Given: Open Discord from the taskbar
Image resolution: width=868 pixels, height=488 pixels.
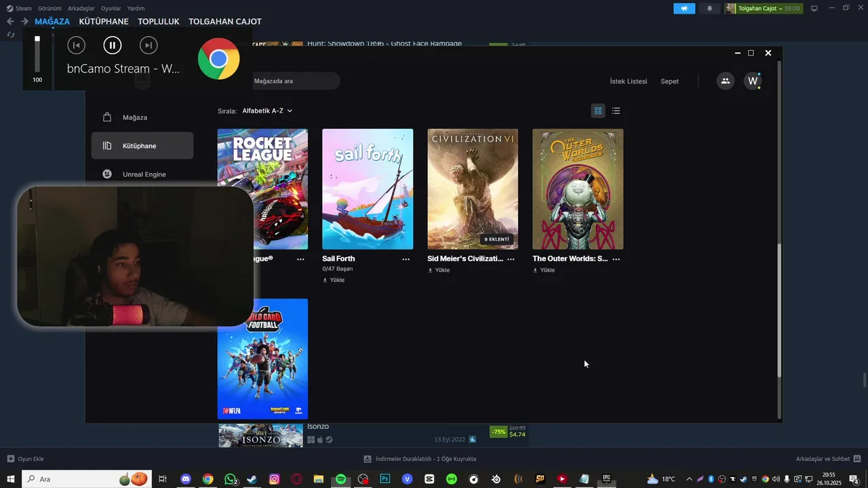Looking at the screenshot, I should [x=186, y=479].
